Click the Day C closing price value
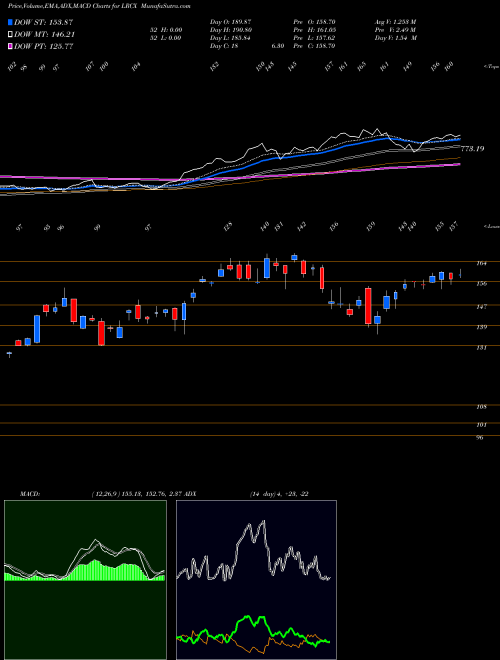The image size is (500, 660). coord(224,46)
